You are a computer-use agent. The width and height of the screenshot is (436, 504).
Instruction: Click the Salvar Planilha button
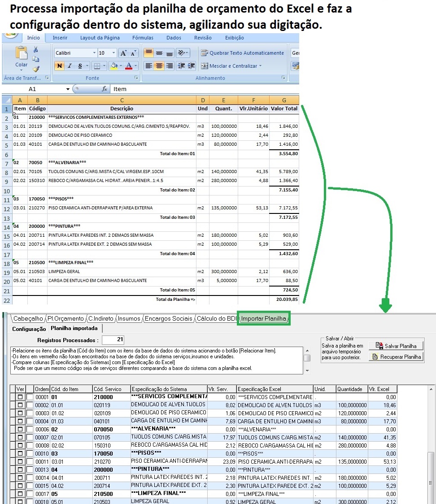pyautogui.click(x=396, y=346)
